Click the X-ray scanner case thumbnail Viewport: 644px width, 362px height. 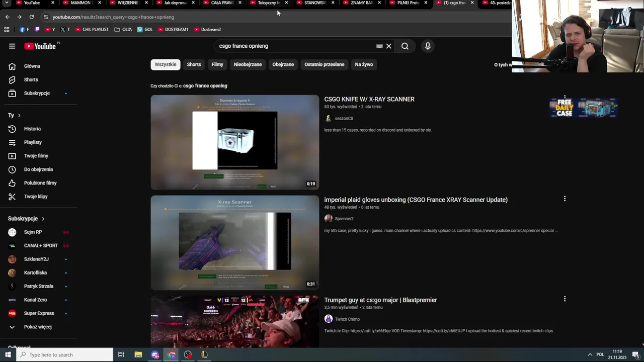tap(234, 142)
